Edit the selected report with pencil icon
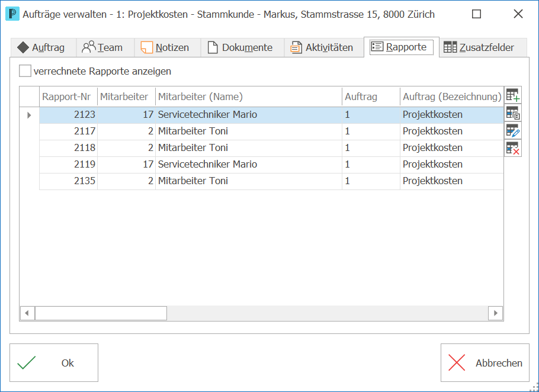This screenshot has height=392, width=539. (x=513, y=131)
